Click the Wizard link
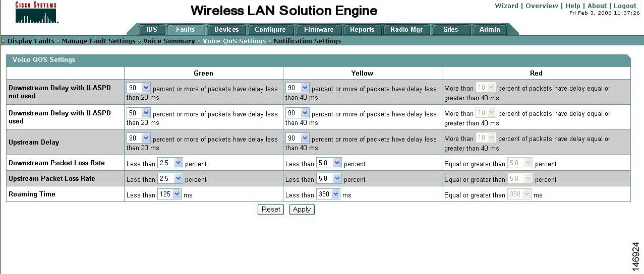Viewport: 644px width, 274px height. pos(506,6)
